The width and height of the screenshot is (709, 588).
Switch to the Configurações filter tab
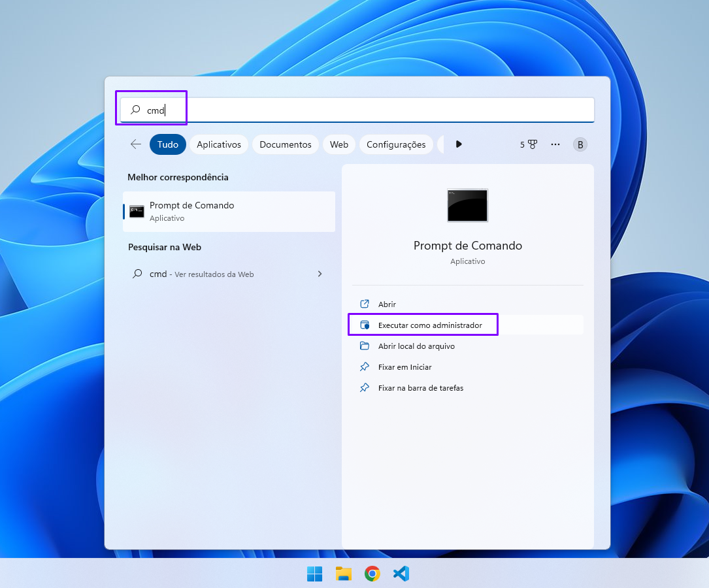[396, 144]
